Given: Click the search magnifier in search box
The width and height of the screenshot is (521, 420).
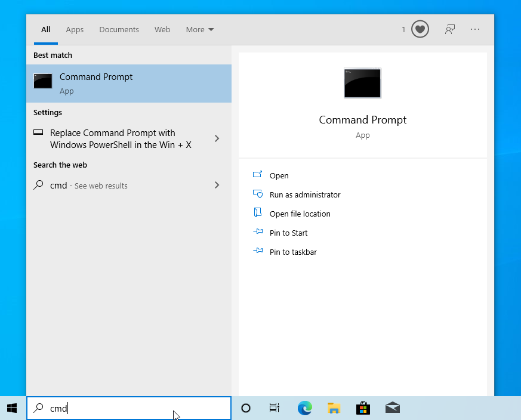Looking at the screenshot, I should [39, 407].
